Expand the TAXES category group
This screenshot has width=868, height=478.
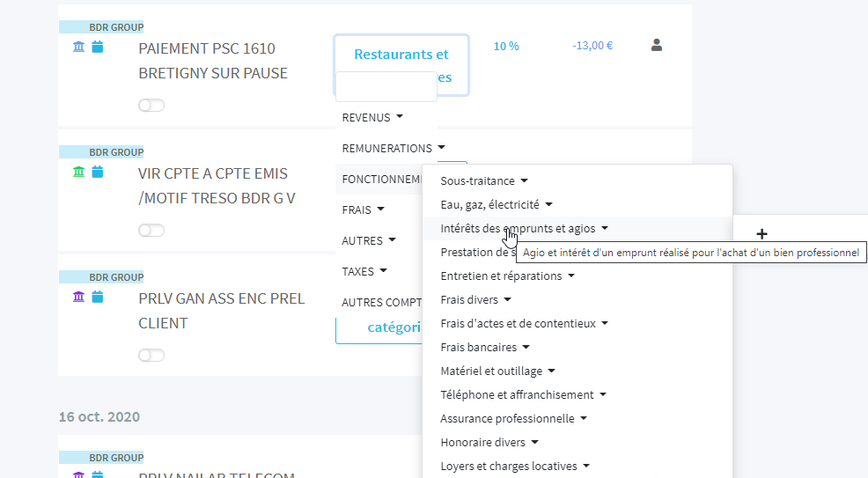364,272
